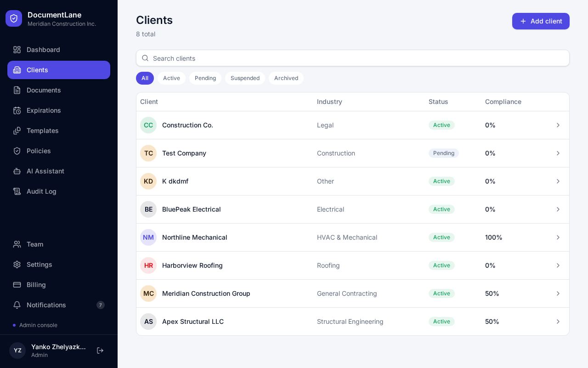Click the YZ user avatar
Viewport: 588px width, 368px height.
17,351
